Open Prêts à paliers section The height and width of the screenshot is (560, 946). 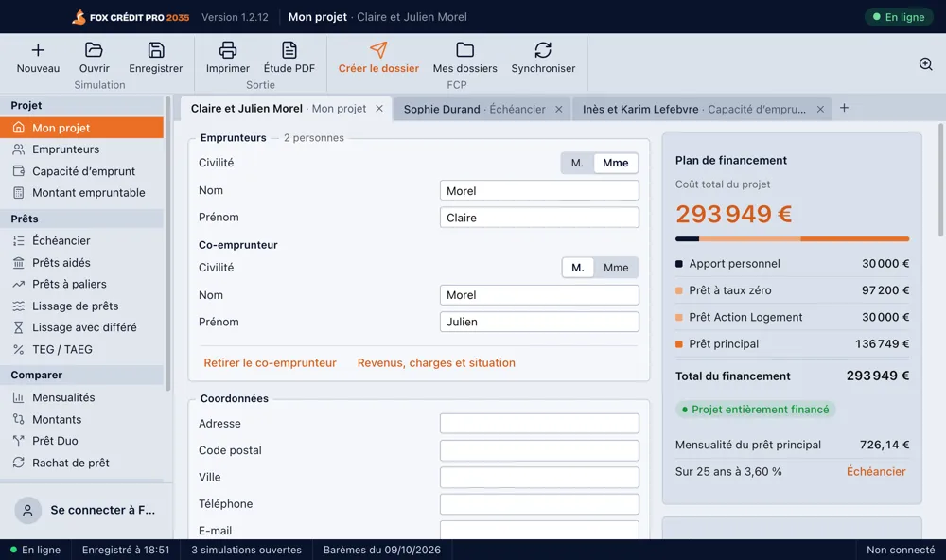(82, 284)
